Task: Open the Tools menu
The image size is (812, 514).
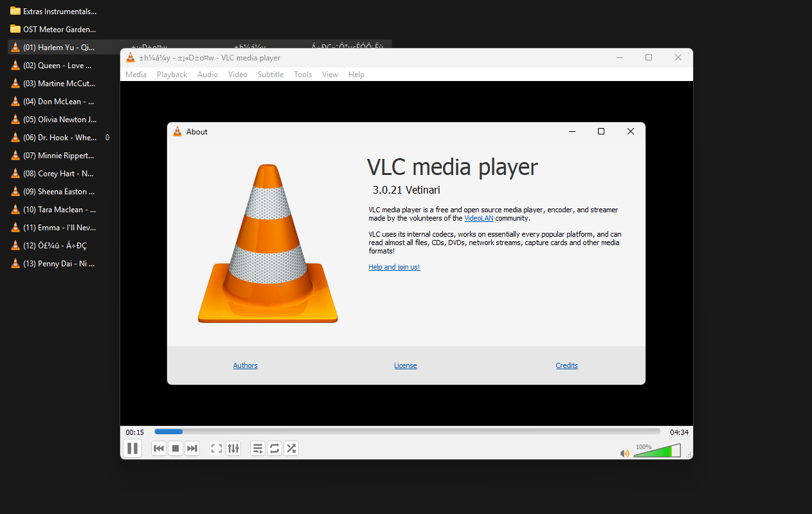Action: pyautogui.click(x=303, y=75)
